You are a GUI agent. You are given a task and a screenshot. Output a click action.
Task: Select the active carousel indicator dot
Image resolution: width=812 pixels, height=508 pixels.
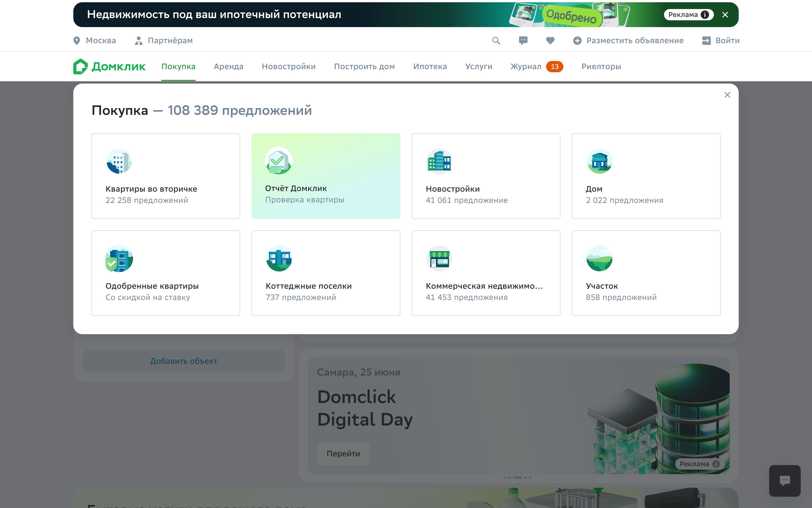pos(517,478)
